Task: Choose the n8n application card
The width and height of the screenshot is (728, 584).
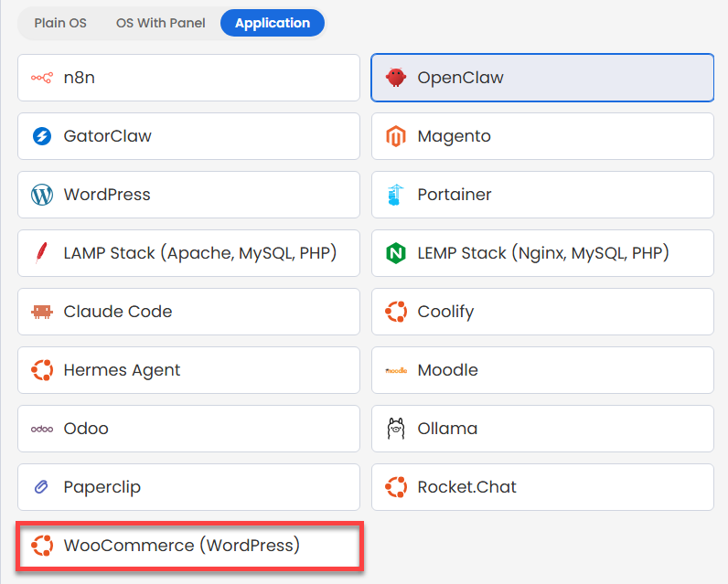Action: coord(189,78)
